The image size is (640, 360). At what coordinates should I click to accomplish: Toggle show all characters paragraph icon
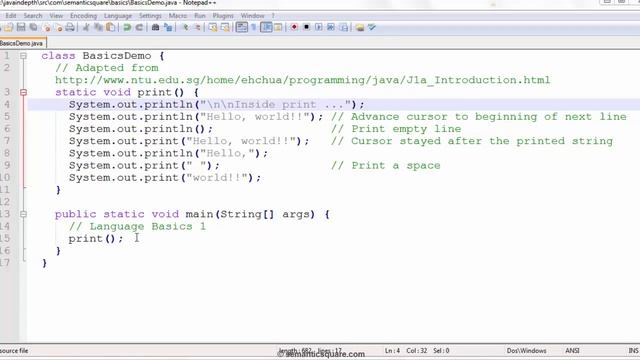[x=254, y=27]
